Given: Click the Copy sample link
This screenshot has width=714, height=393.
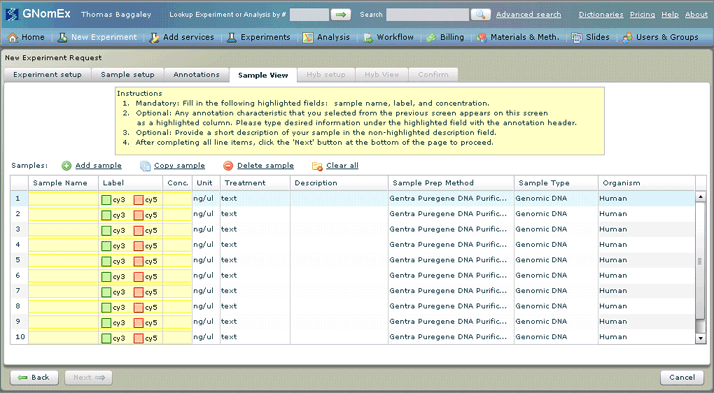Looking at the screenshot, I should click(x=179, y=165).
